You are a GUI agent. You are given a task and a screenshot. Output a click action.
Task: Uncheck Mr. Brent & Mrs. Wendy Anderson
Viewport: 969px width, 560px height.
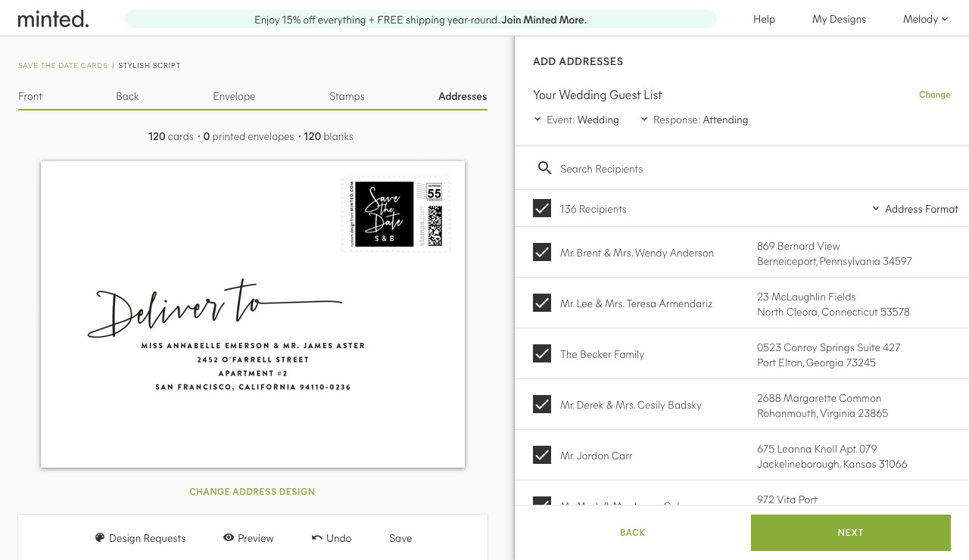[x=542, y=252]
